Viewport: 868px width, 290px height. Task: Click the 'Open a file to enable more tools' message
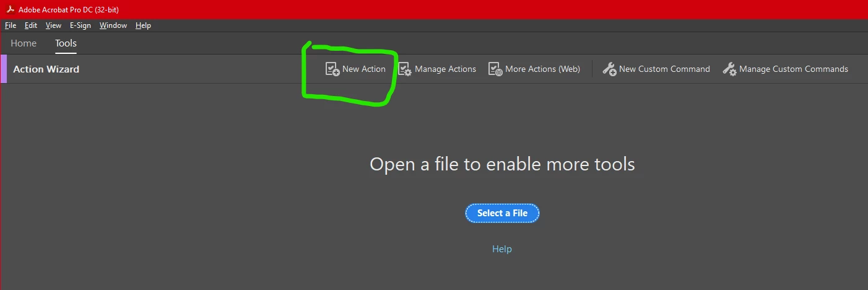coord(502,164)
